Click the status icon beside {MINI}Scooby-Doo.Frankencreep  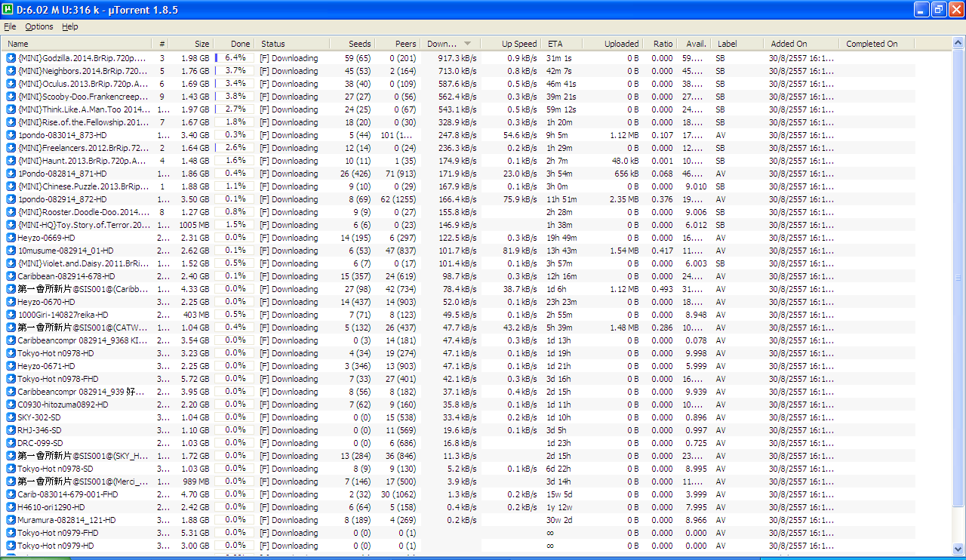tap(11, 97)
